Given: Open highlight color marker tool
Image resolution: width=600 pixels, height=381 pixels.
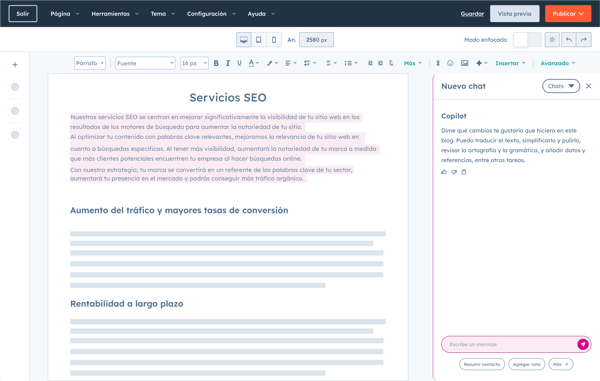Looking at the screenshot, I should click(x=272, y=63).
